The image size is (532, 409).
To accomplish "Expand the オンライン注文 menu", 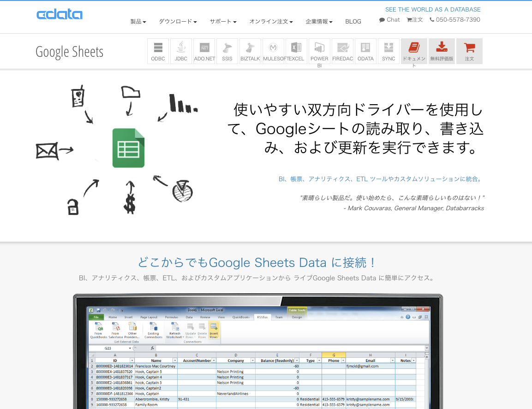I will coord(271,21).
